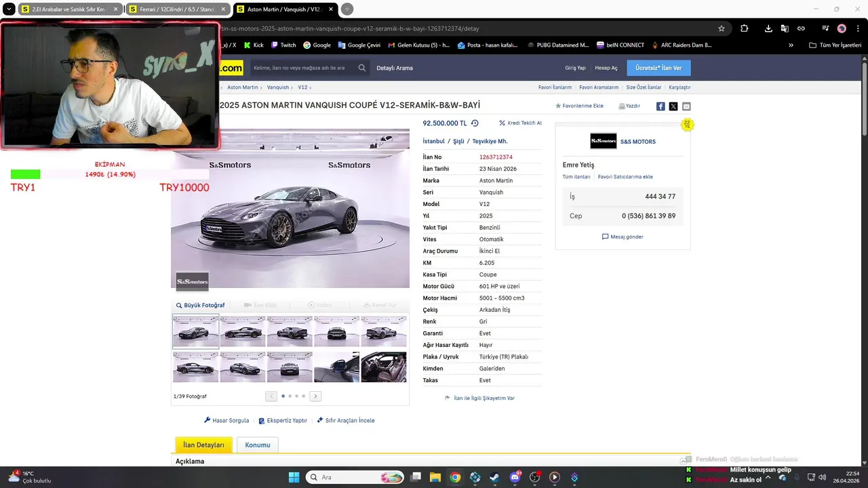Open the Twitch bookmark

click(x=283, y=45)
